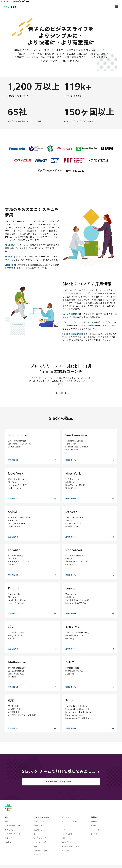
Task: Click arrow icon on London office card
Action: click(113, 613)
